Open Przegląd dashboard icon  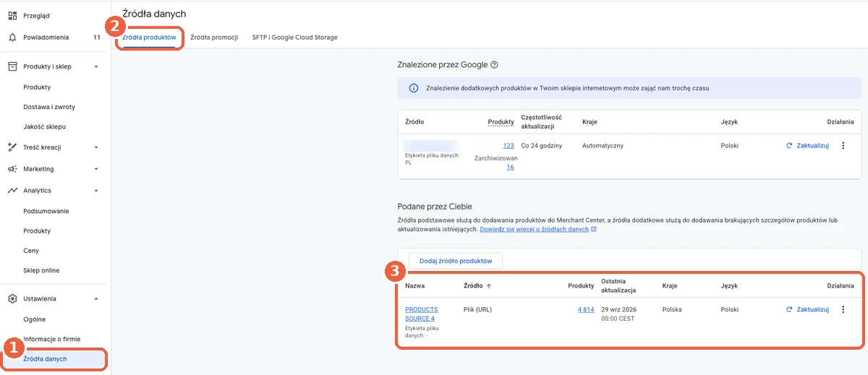[12, 16]
